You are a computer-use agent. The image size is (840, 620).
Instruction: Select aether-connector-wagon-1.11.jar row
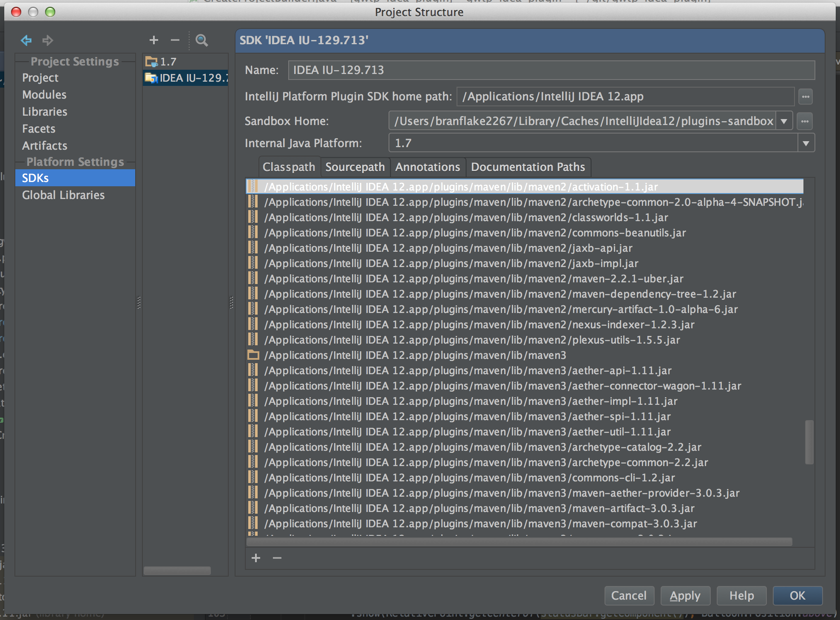(x=525, y=386)
